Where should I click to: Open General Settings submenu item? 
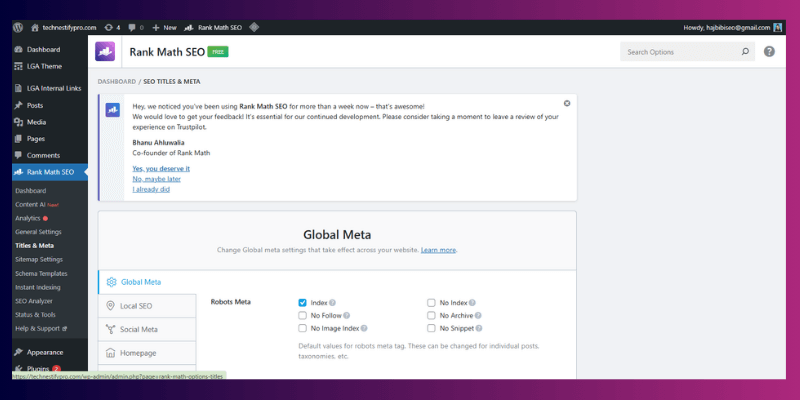click(x=38, y=232)
